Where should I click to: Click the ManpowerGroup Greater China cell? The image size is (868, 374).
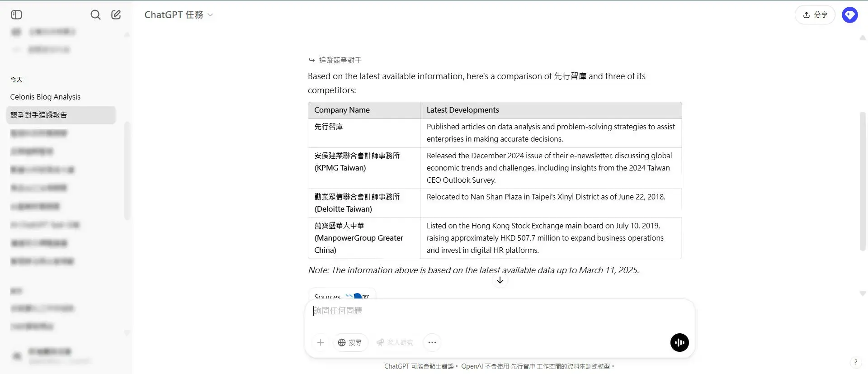point(364,238)
